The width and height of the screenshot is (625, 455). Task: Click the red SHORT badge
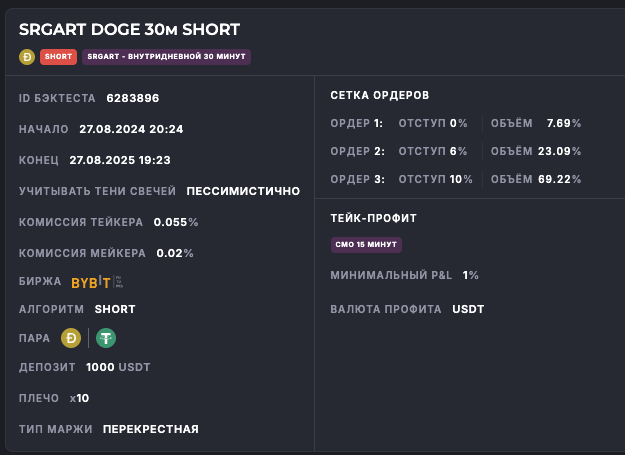(58, 57)
